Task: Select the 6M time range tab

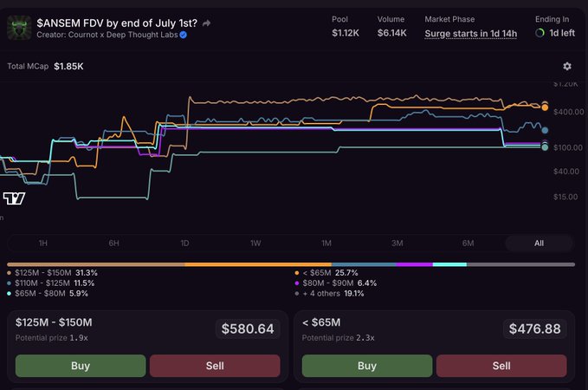Action: [468, 244]
